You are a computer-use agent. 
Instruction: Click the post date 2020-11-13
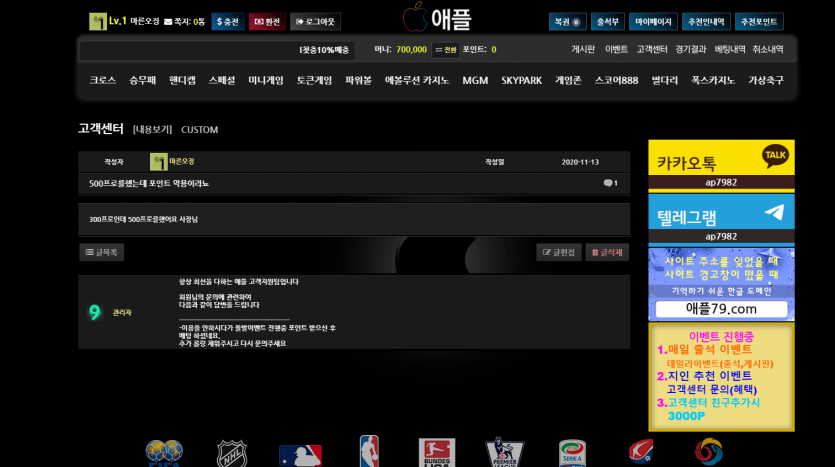click(580, 162)
